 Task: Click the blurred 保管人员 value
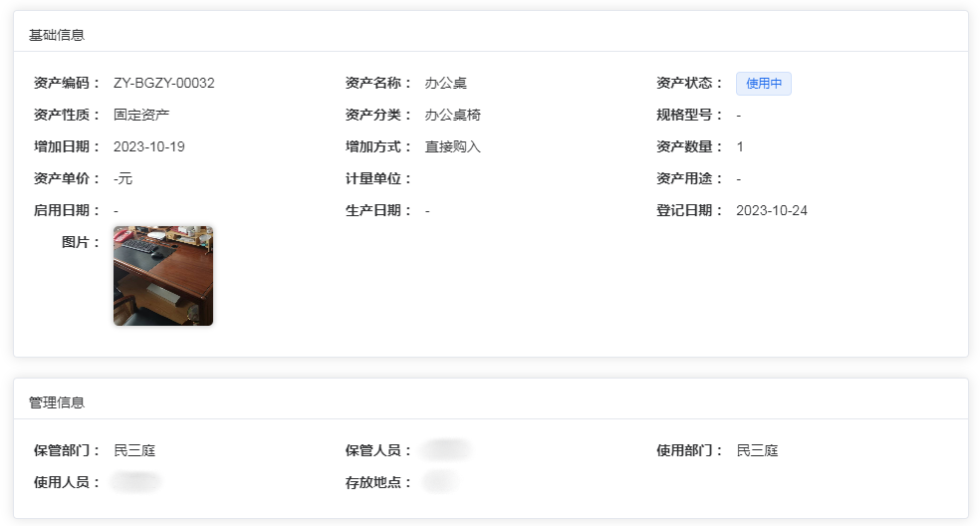click(x=446, y=450)
